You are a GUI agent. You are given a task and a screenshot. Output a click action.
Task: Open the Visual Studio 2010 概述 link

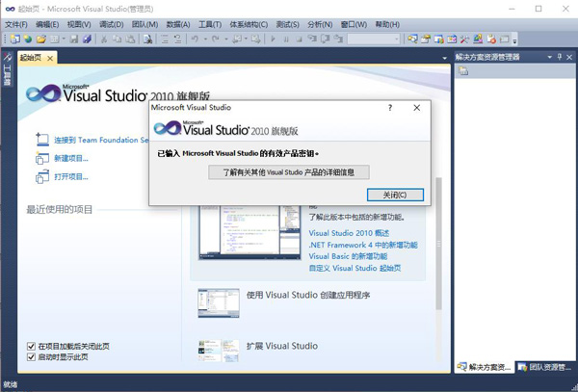pyautogui.click(x=349, y=233)
